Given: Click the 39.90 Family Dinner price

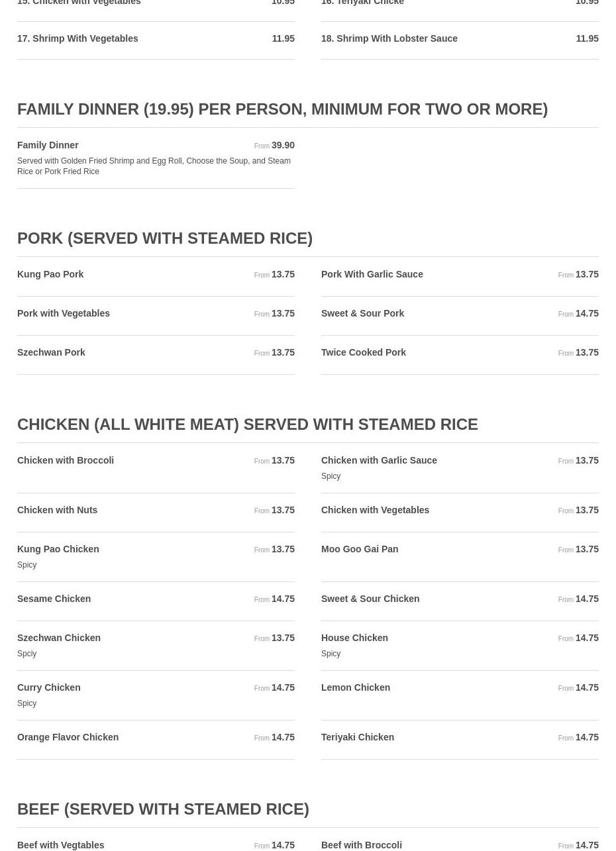Looking at the screenshot, I should pos(283,145).
